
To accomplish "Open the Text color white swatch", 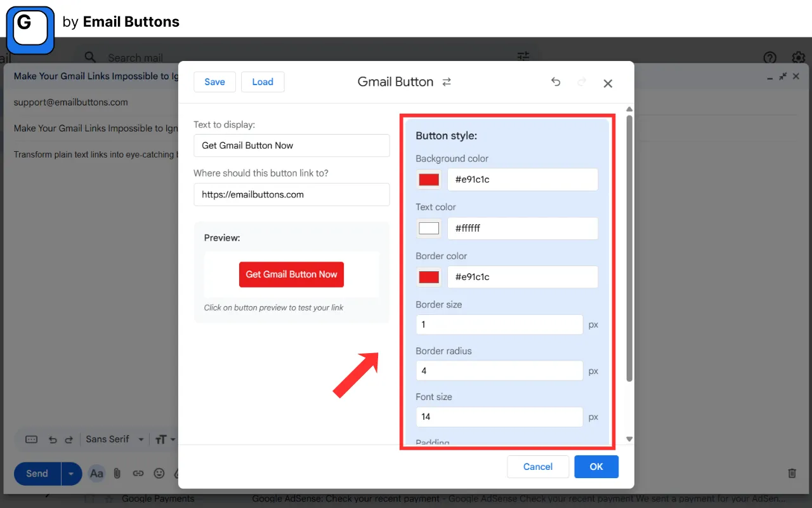I will [429, 229].
